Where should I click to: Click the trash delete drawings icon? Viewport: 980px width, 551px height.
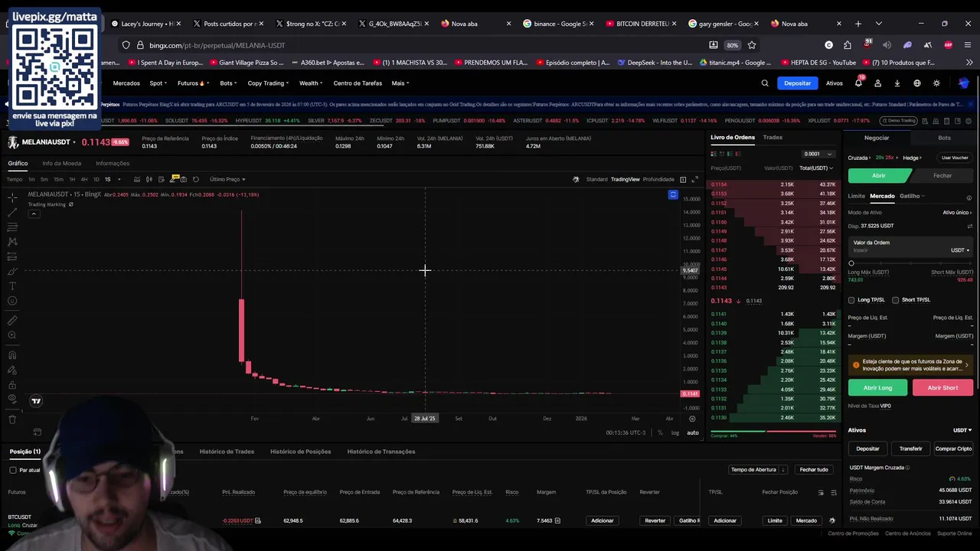tap(12, 419)
